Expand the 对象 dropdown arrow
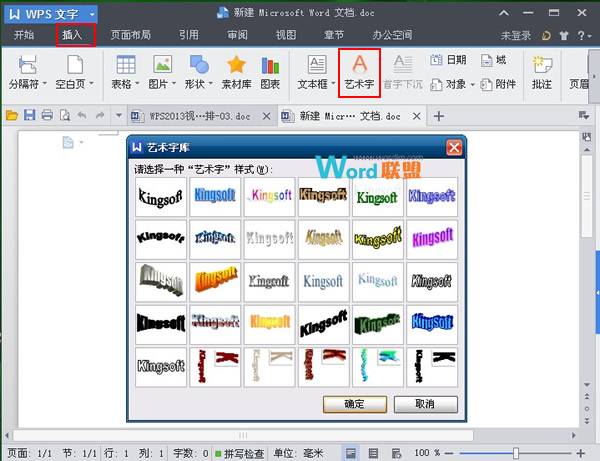 click(472, 85)
